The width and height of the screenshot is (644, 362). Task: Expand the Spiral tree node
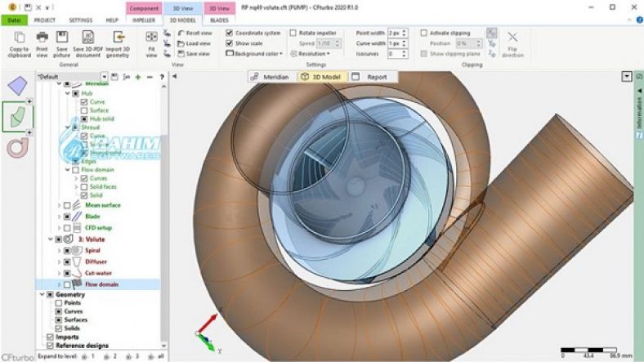59,250
